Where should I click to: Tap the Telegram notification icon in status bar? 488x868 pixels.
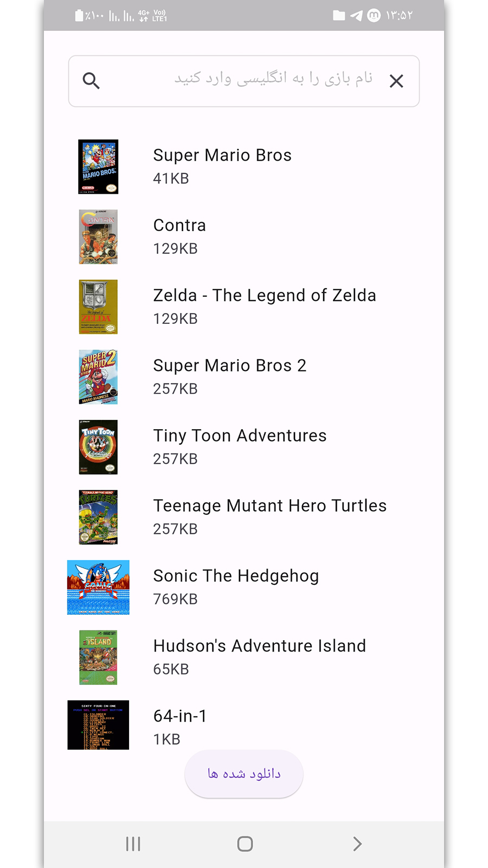pos(356,16)
